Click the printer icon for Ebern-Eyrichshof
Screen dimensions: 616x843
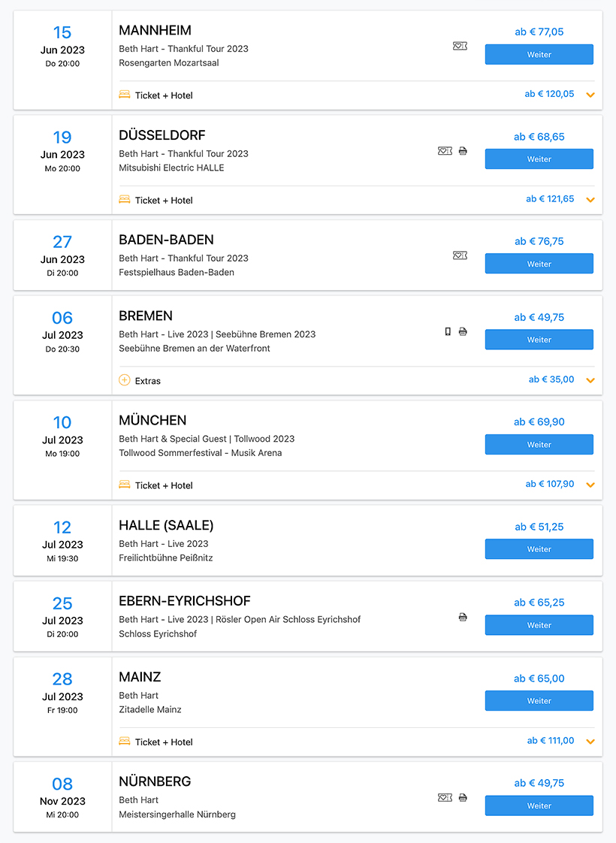(x=463, y=617)
